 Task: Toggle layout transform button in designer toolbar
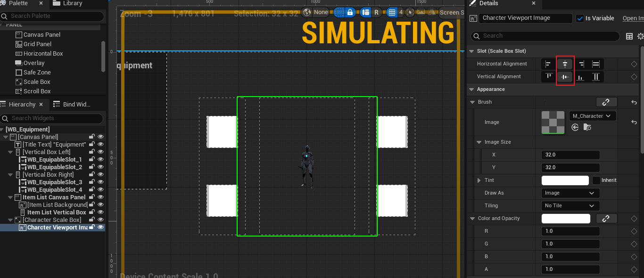365,12
